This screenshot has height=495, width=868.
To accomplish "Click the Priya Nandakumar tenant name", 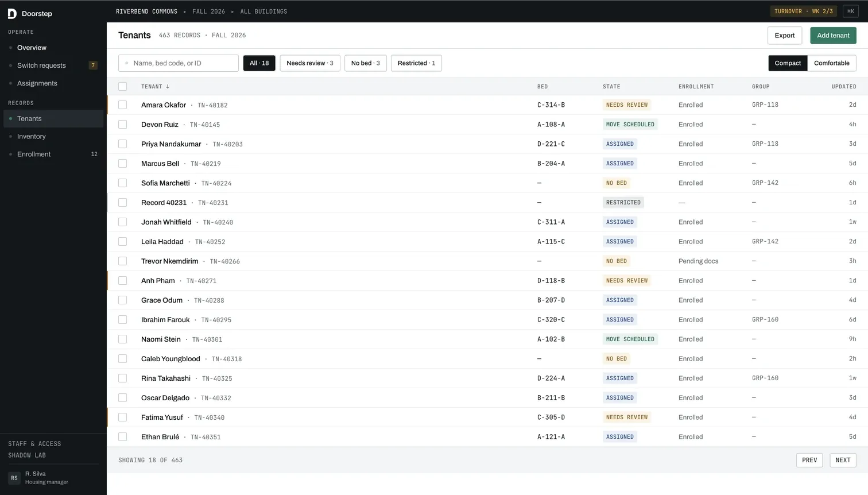I will click(x=171, y=144).
